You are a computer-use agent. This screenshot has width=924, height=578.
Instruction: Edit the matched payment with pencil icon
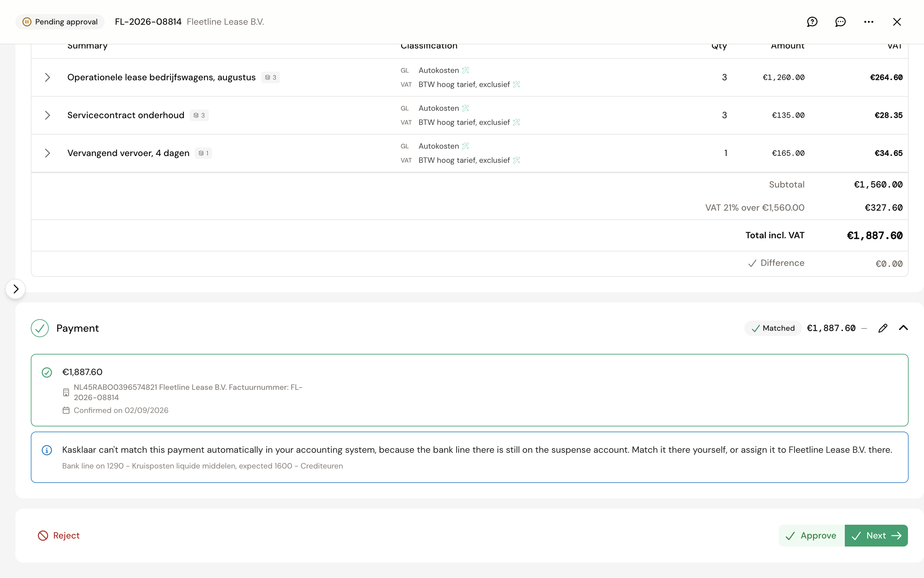[x=882, y=328]
